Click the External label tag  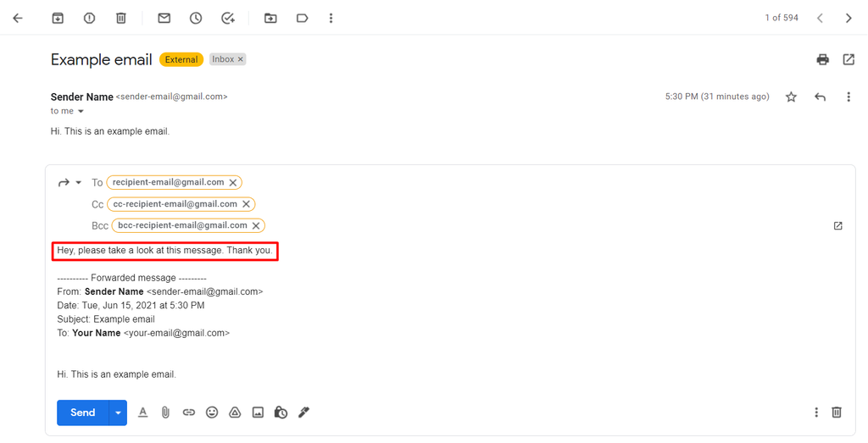click(181, 59)
